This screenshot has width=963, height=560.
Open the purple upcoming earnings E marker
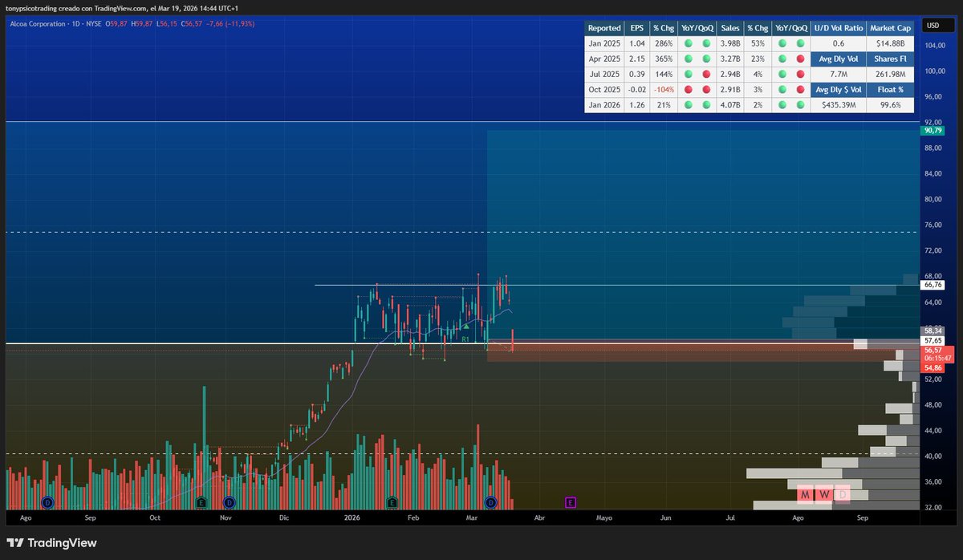571,502
